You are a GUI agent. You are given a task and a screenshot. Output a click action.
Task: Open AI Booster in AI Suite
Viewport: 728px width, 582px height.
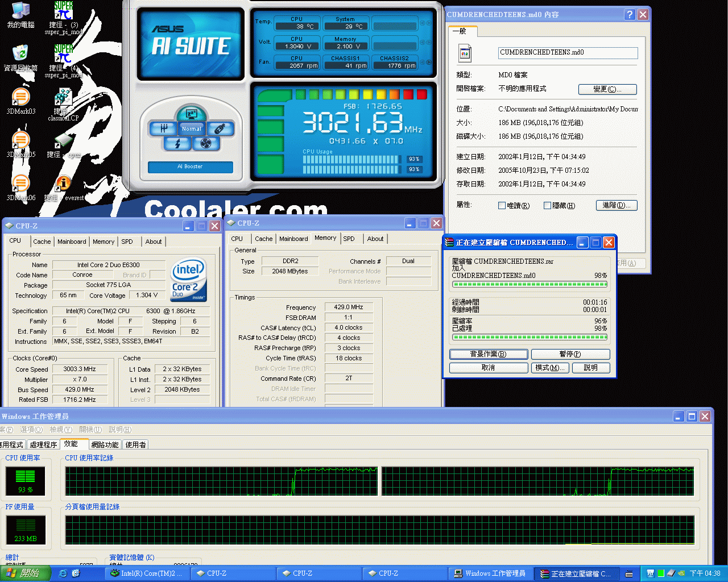190,167
